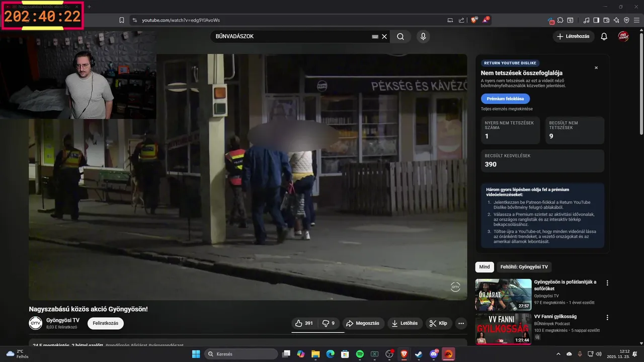
Task: Launch Spotify from the taskbar
Action: (x=360, y=354)
